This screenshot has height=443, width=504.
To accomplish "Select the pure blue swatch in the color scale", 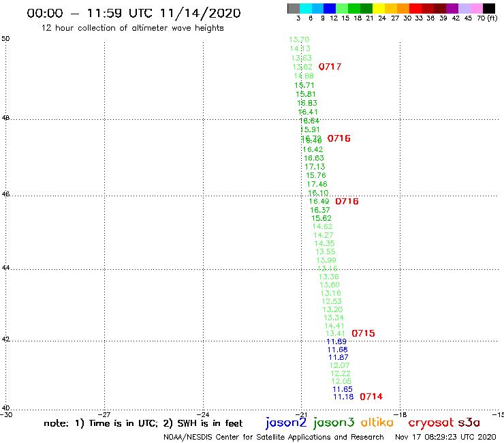I will (x=330, y=8).
